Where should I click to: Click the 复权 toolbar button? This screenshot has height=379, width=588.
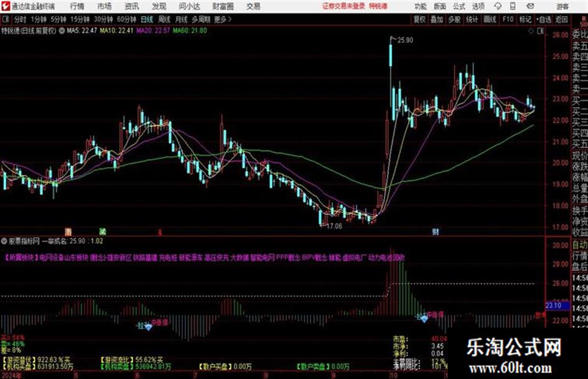[x=419, y=19]
